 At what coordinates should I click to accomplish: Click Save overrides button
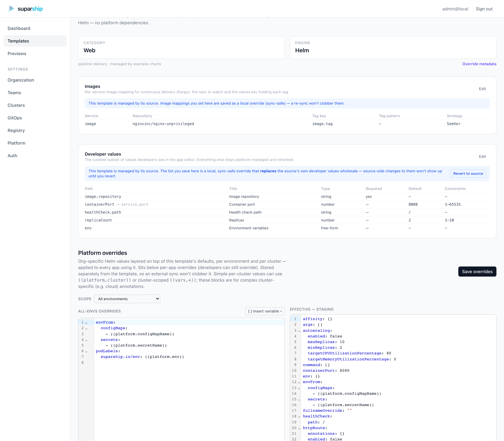pyautogui.click(x=477, y=271)
